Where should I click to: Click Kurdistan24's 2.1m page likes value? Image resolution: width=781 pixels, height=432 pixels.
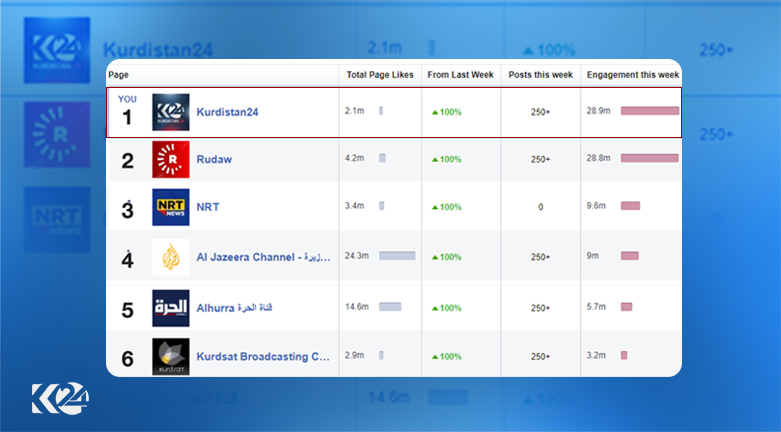(354, 111)
